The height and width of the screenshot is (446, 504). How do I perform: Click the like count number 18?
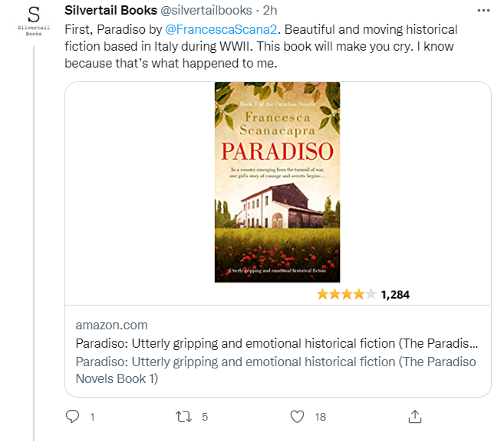click(321, 417)
